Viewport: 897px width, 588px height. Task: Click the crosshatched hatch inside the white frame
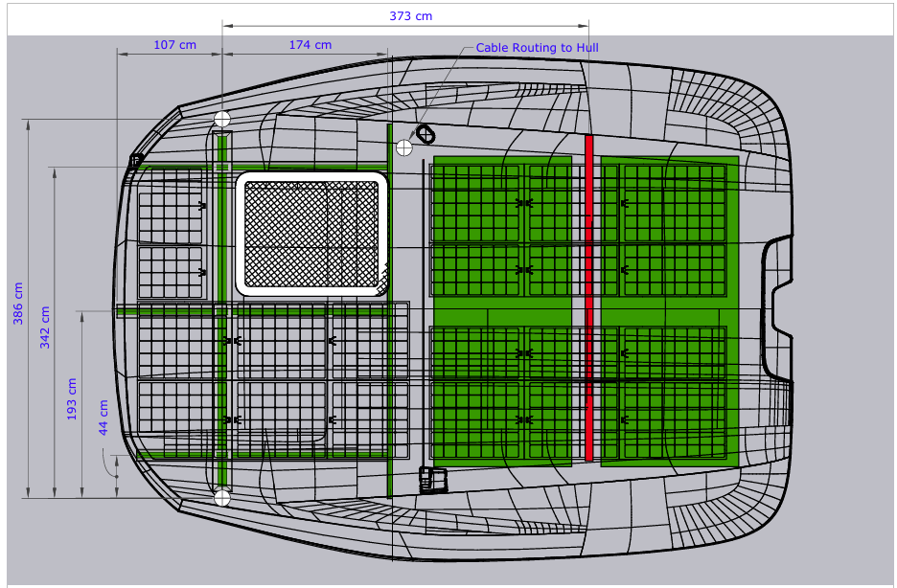pos(312,234)
